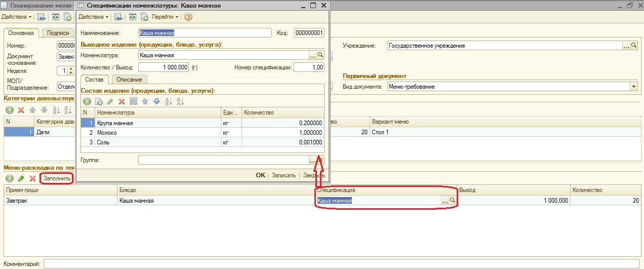Open the Вид документа dropdown list
Viewport: 644px width, 269px height.
click(633, 87)
